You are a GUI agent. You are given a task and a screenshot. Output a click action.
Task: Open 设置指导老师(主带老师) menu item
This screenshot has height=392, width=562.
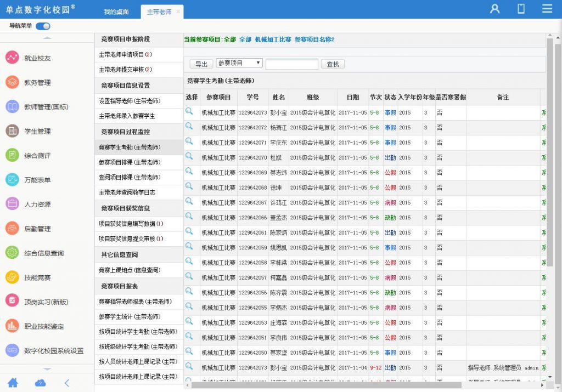pos(139,101)
